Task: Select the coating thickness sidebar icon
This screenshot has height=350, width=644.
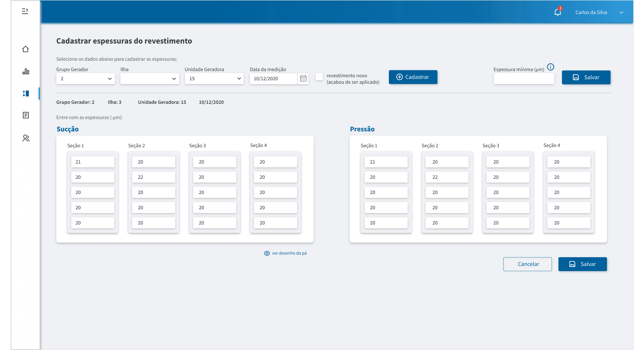Action: (x=26, y=93)
